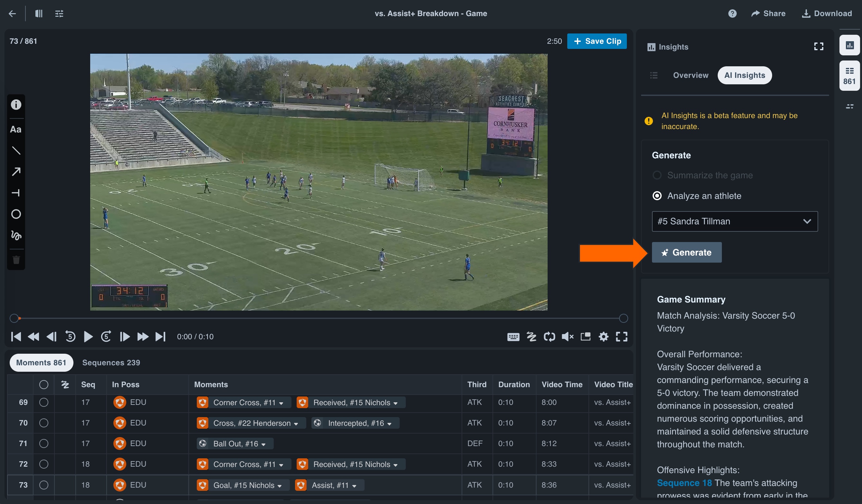Select the freehand scribble drawing tool
This screenshot has height=504, width=862.
point(16,235)
